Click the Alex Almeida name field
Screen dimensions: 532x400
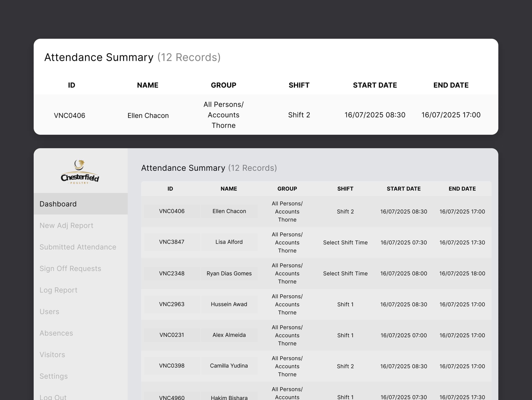click(229, 335)
